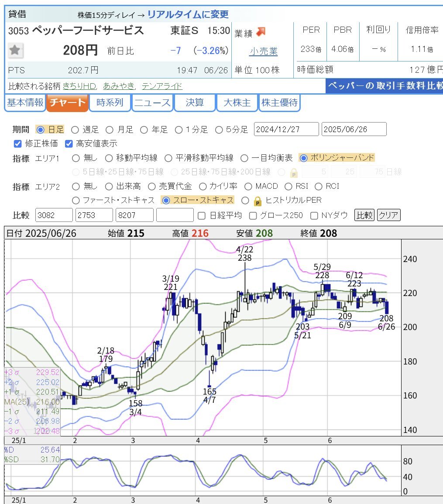Open the ニュース tab
This screenshot has height=504, width=443.
152,103
